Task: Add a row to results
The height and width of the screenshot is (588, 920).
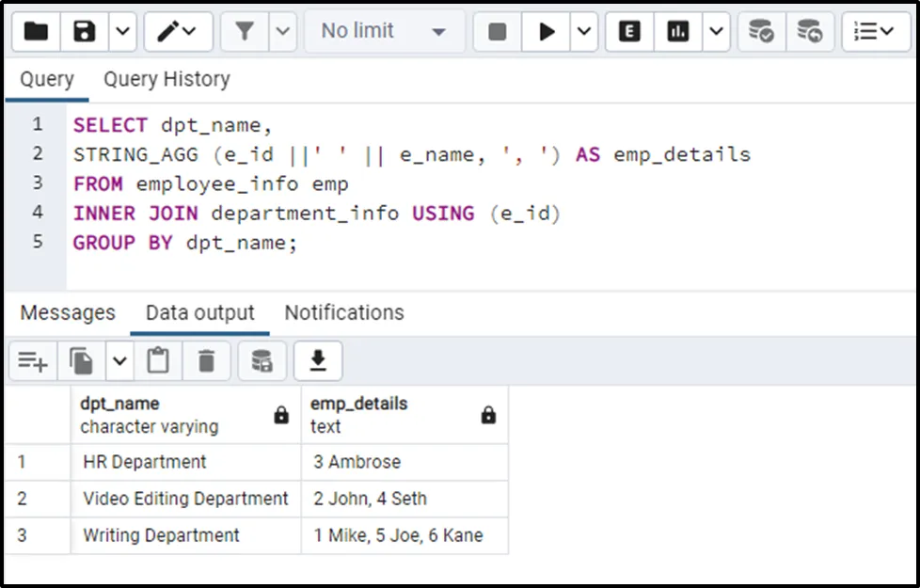Action: [x=33, y=360]
